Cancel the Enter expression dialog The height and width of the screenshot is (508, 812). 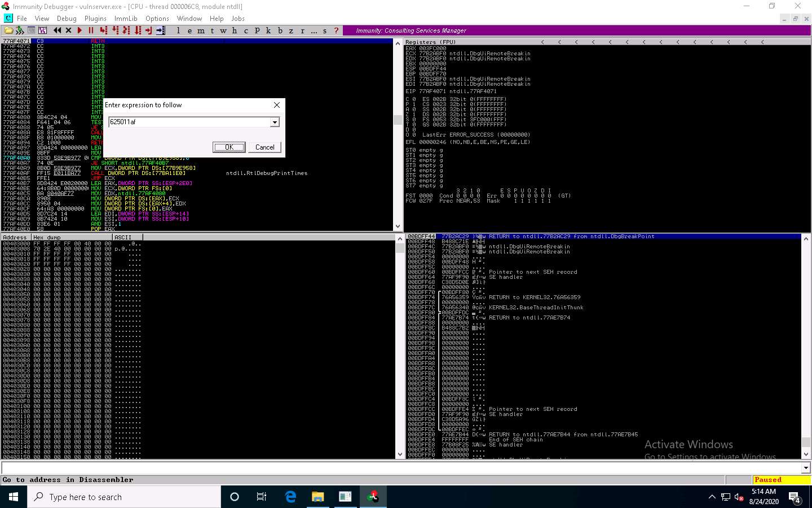tap(265, 147)
